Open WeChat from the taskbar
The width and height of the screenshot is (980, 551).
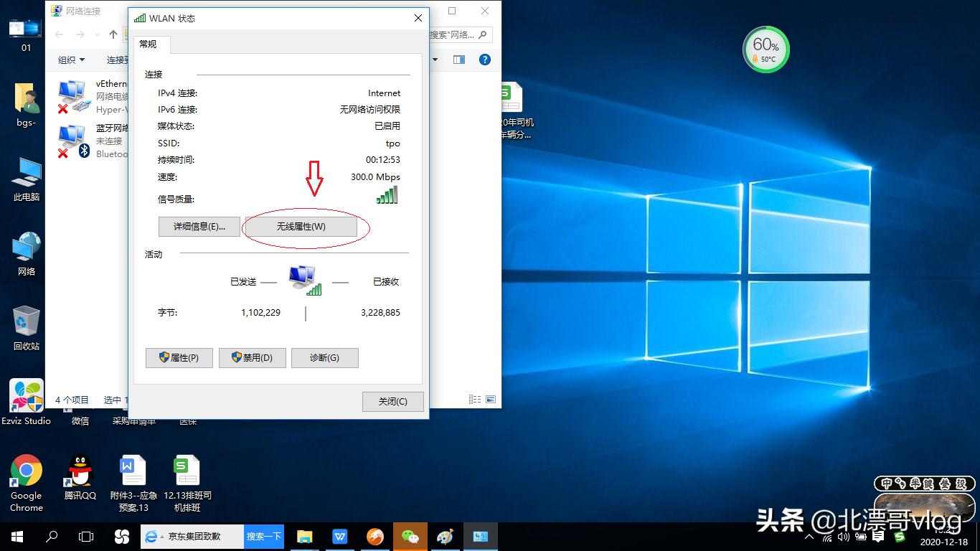(x=410, y=536)
